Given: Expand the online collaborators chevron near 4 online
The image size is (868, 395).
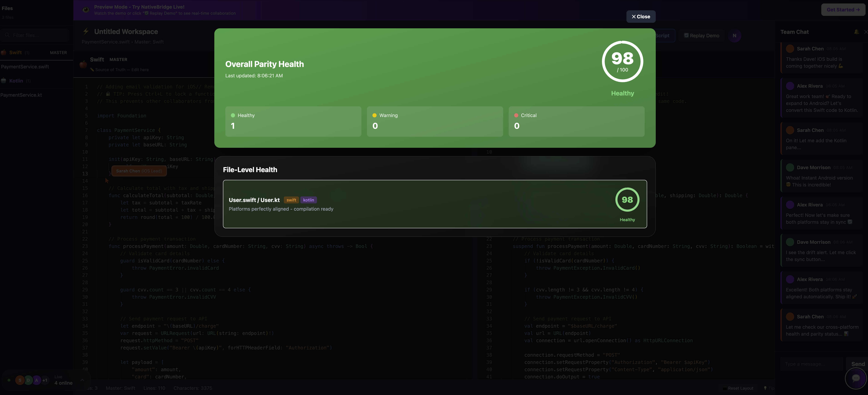Looking at the screenshot, I should click(83, 380).
